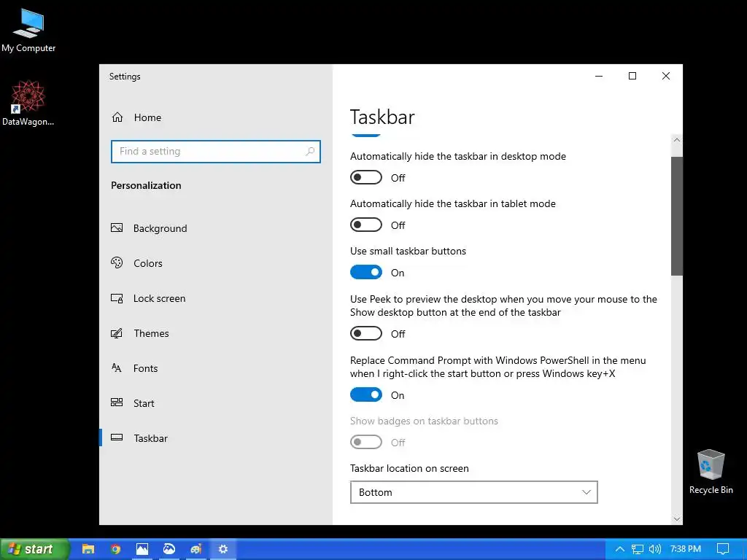Click the Find a setting search box
Viewport: 747px width, 560px height.
pyautogui.click(x=215, y=152)
